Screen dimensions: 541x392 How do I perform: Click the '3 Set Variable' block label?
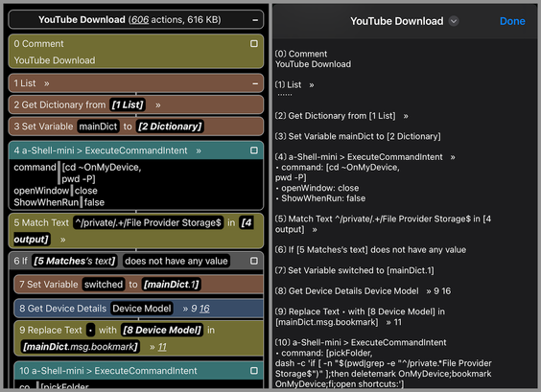(43, 127)
